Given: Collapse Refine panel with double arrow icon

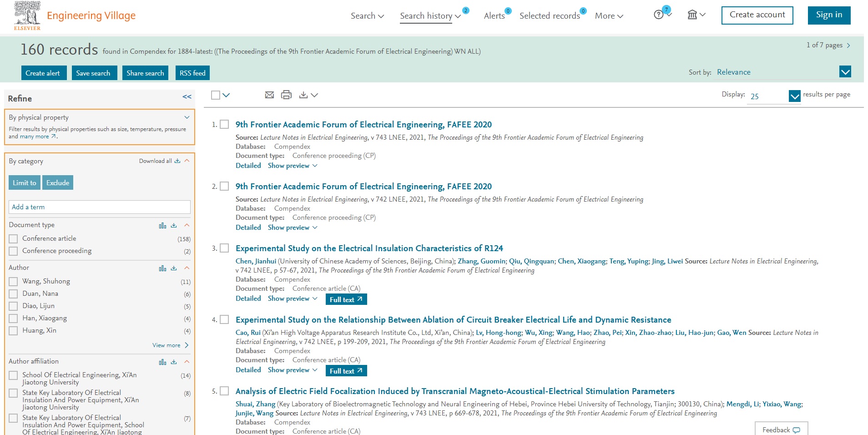Looking at the screenshot, I should tap(187, 97).
